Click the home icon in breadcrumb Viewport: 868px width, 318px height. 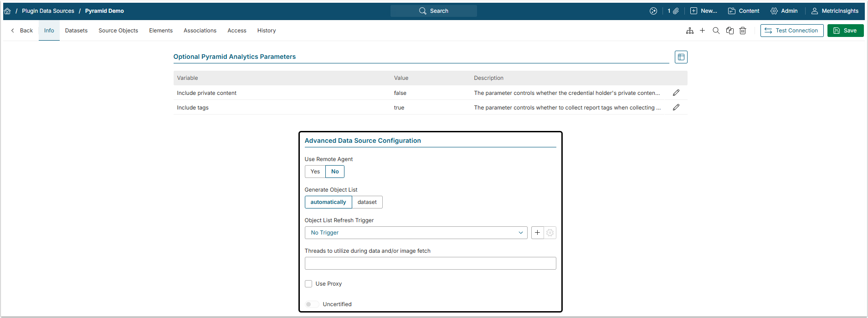coord(7,11)
